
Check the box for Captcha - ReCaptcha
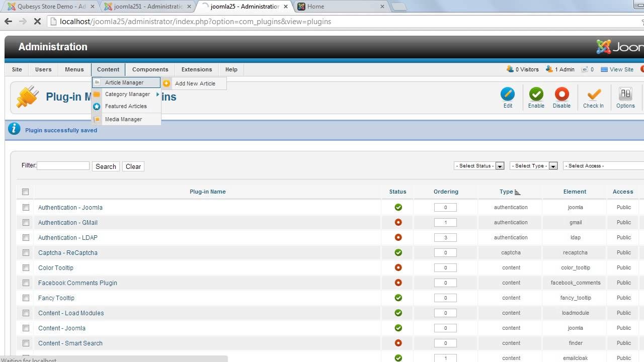pyautogui.click(x=26, y=252)
